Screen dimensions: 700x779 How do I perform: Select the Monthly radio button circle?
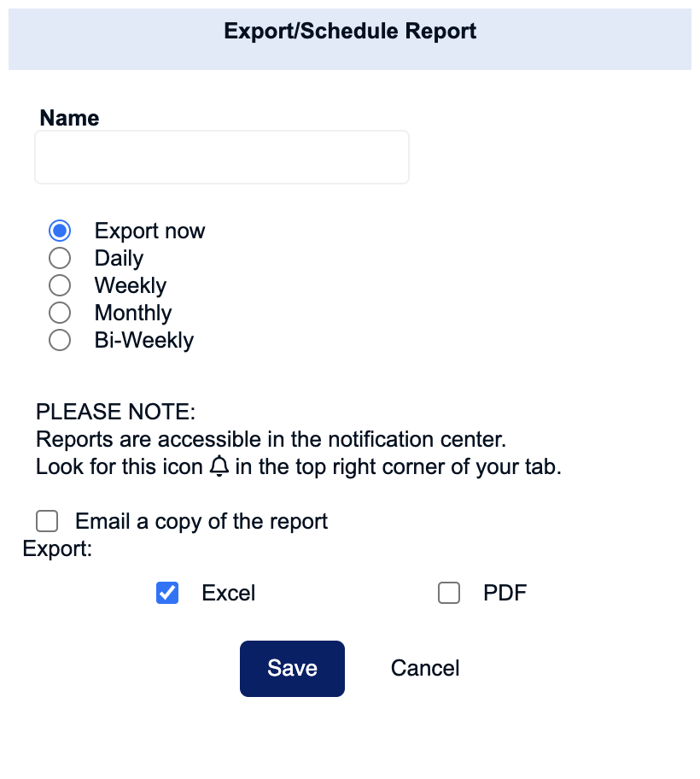pos(60,313)
